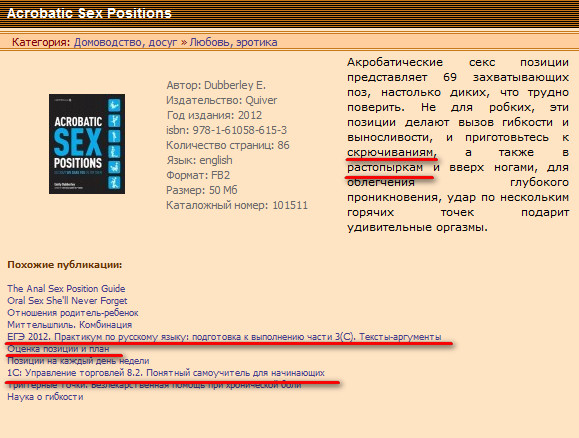The width and height of the screenshot is (579, 438).
Task: Click the Автор: Dubberley E. text
Action: 216,85
